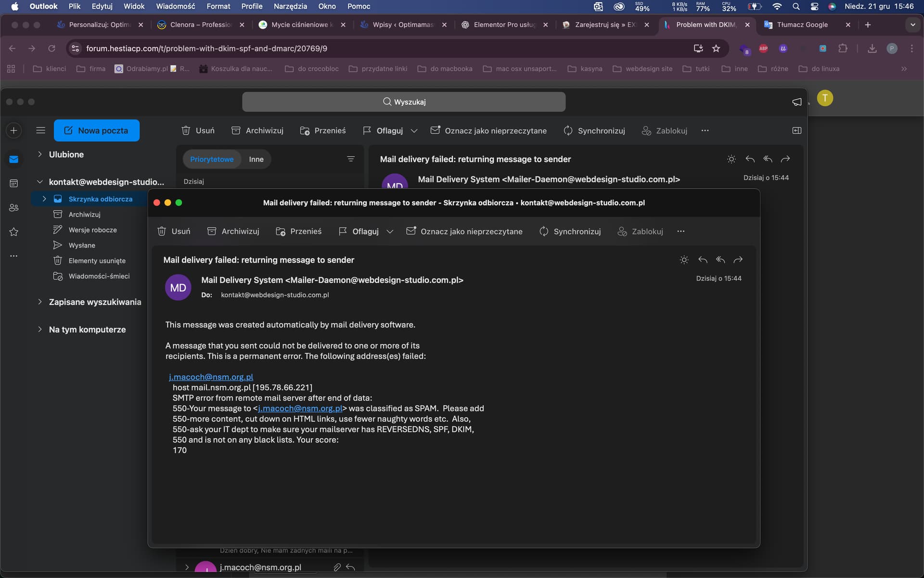The height and width of the screenshot is (578, 924).
Task: Click the forward arrow icon in popup message header
Action: click(x=738, y=260)
